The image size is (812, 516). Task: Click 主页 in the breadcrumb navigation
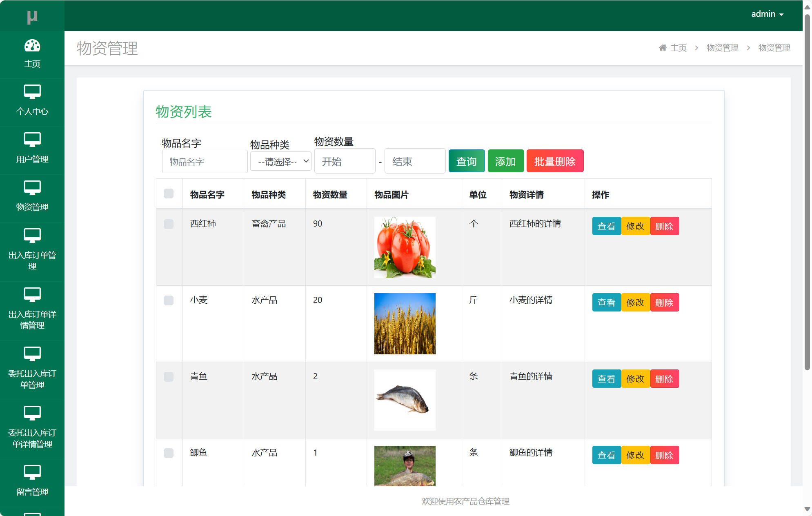point(677,47)
